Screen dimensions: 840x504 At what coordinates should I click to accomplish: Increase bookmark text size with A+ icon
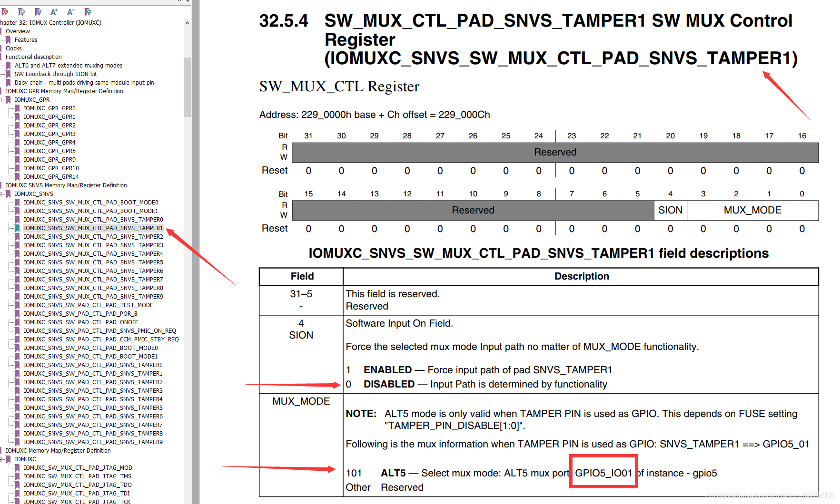(x=54, y=12)
